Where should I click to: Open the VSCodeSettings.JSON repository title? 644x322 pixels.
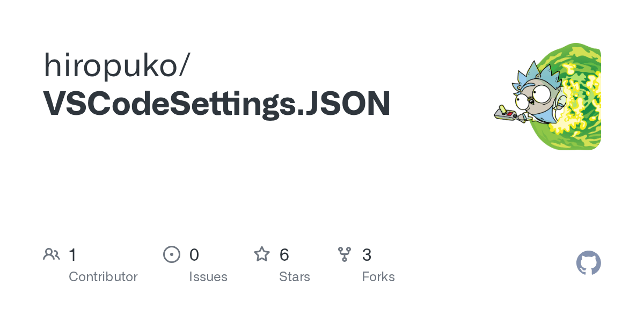[217, 104]
